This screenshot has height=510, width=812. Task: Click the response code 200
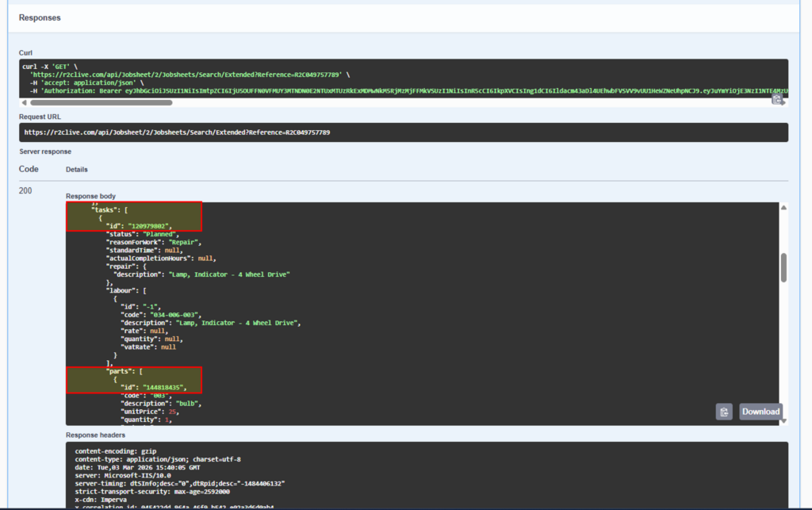pyautogui.click(x=25, y=190)
